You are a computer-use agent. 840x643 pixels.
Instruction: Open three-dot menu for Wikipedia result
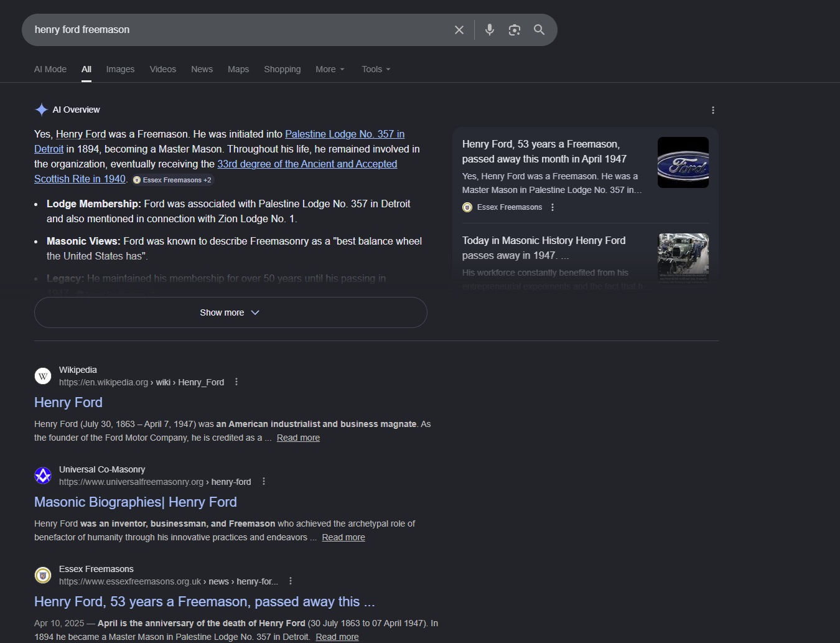tap(236, 382)
